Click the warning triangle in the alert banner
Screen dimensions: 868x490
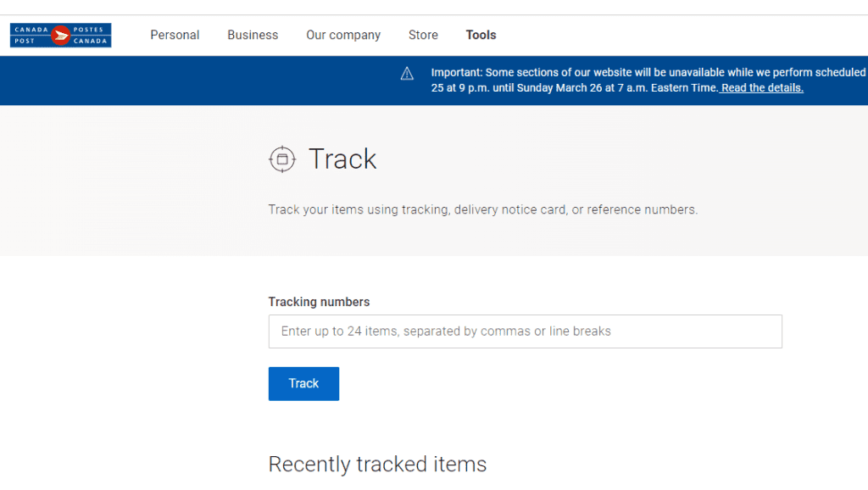coord(406,74)
